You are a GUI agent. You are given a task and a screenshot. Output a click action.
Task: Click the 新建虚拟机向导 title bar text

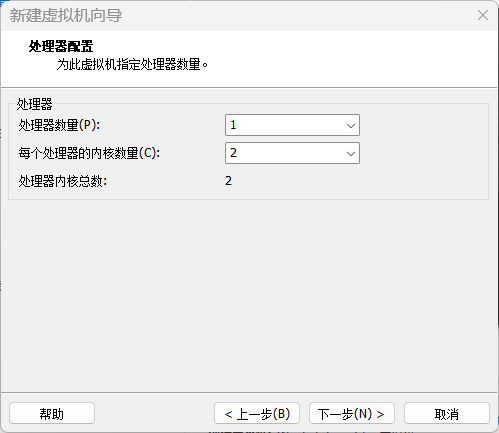click(66, 16)
